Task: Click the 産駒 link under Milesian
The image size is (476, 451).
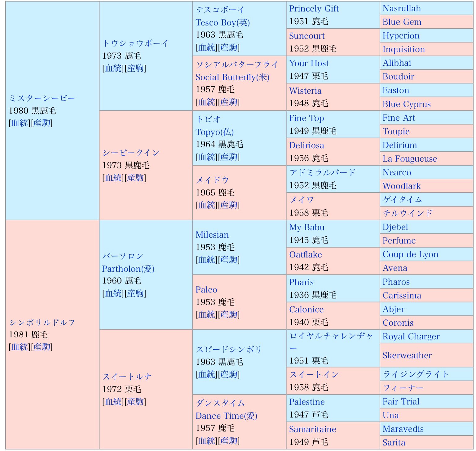Action: click(229, 260)
